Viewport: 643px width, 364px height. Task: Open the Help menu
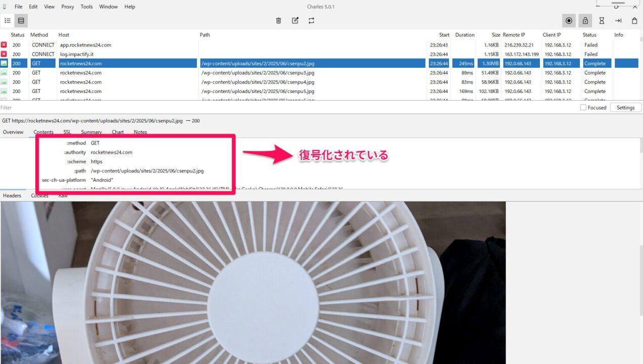130,7
